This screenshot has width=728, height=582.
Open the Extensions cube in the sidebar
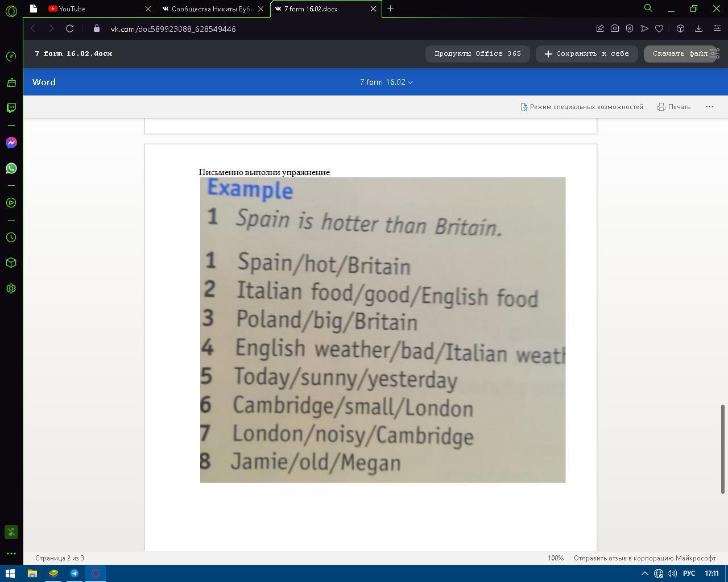pos(11,263)
